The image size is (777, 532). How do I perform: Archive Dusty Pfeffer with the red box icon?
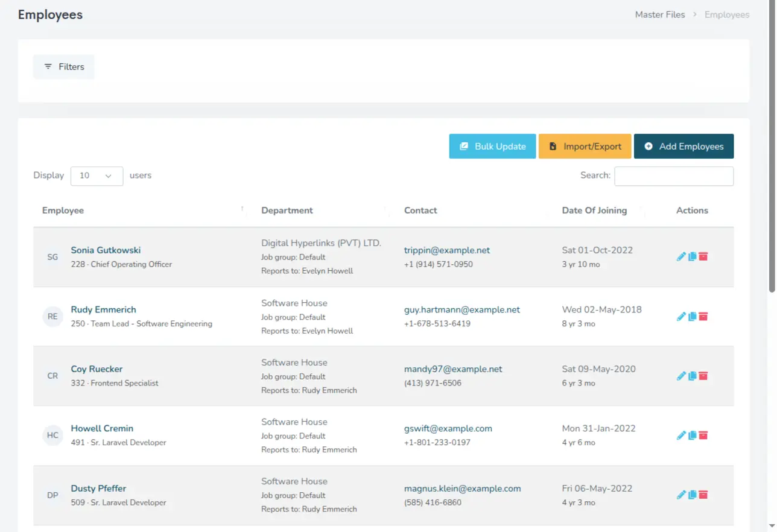click(x=703, y=495)
